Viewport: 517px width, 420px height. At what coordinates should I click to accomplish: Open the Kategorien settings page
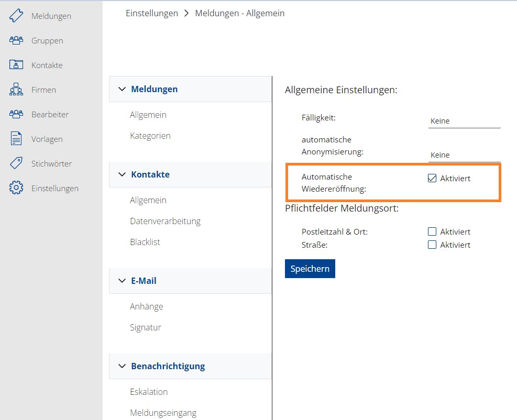coord(150,136)
